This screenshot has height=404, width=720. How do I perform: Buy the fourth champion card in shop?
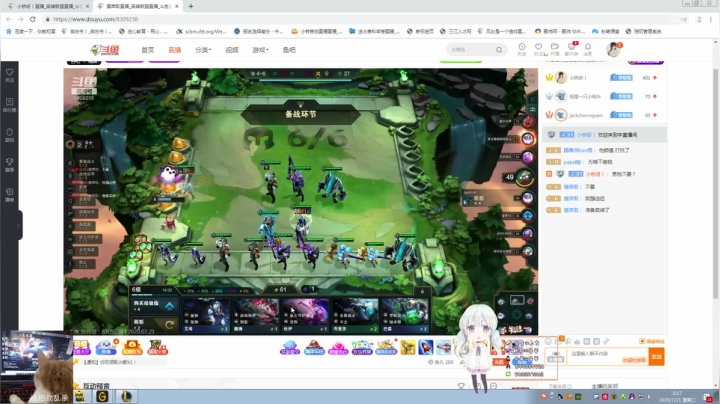[x=355, y=315]
